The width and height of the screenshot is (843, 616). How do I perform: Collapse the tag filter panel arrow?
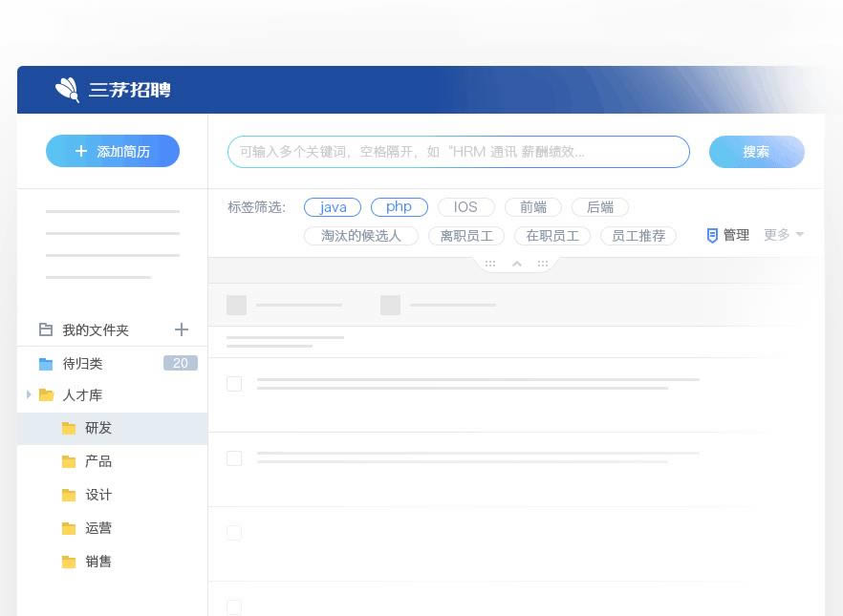click(517, 264)
